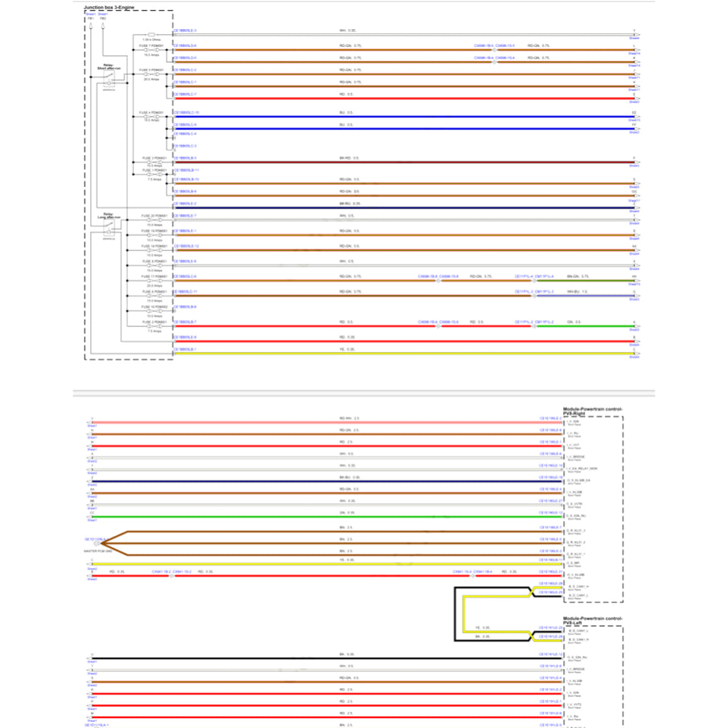Select the I_V_DA_RELAY_MON pin on PV8-Right
Viewport: 728px width, 728px height.
pyautogui.click(x=582, y=469)
